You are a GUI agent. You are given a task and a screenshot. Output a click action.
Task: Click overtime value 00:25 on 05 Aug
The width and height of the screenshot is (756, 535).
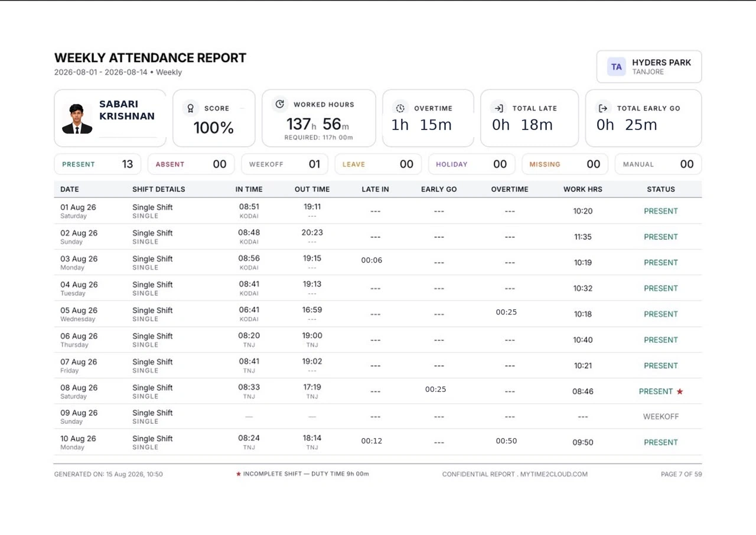[507, 312]
